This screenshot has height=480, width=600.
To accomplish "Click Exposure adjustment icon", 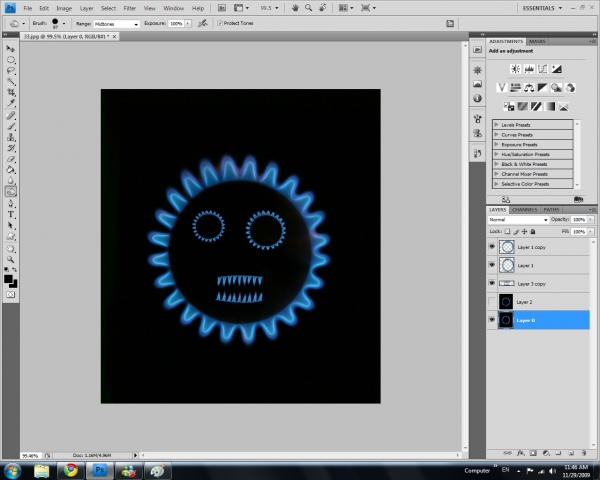I will 556,69.
